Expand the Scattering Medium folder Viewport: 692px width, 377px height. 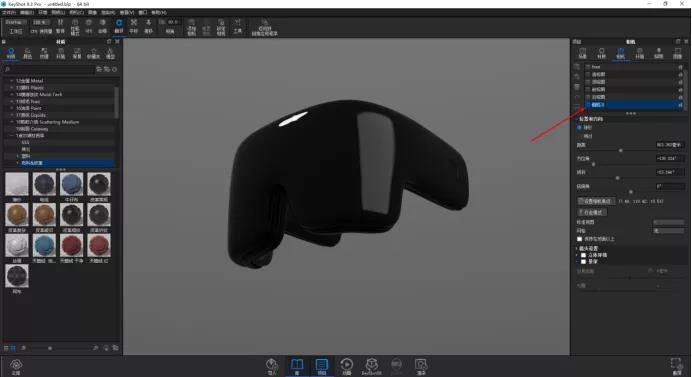click(12, 122)
